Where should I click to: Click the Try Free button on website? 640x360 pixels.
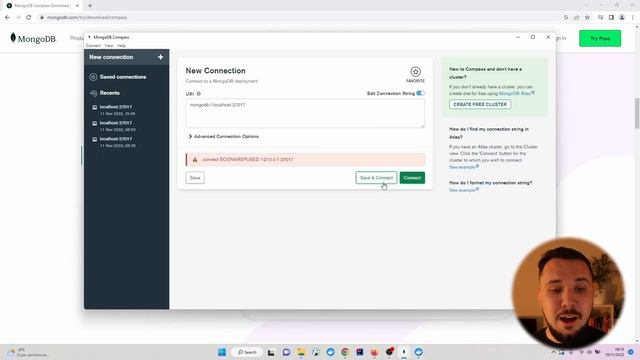coord(600,38)
